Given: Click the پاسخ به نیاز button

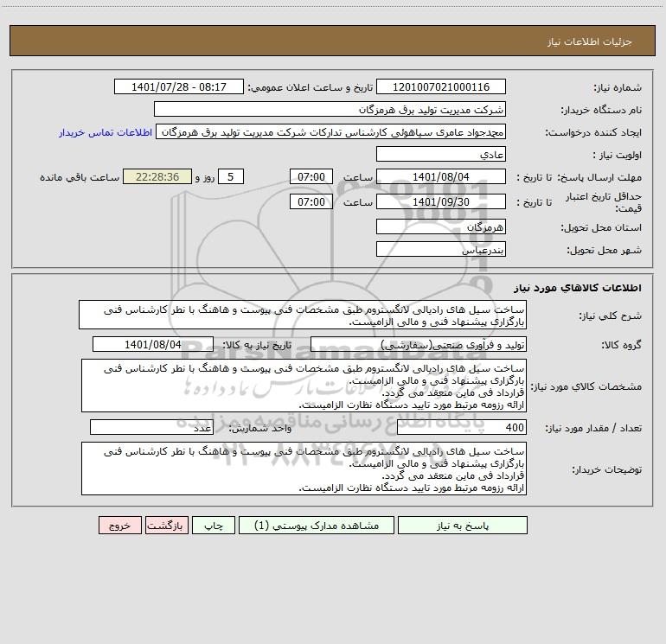Looking at the screenshot, I should click(x=463, y=525).
